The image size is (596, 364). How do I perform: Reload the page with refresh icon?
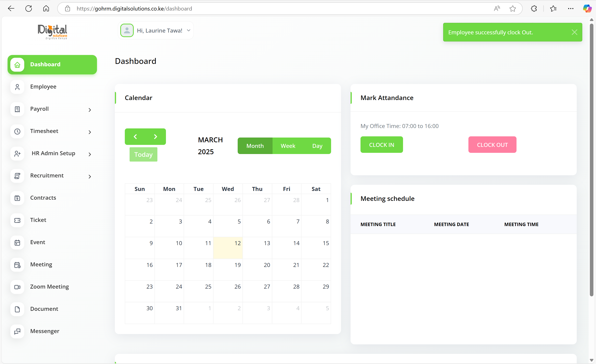[x=29, y=9]
